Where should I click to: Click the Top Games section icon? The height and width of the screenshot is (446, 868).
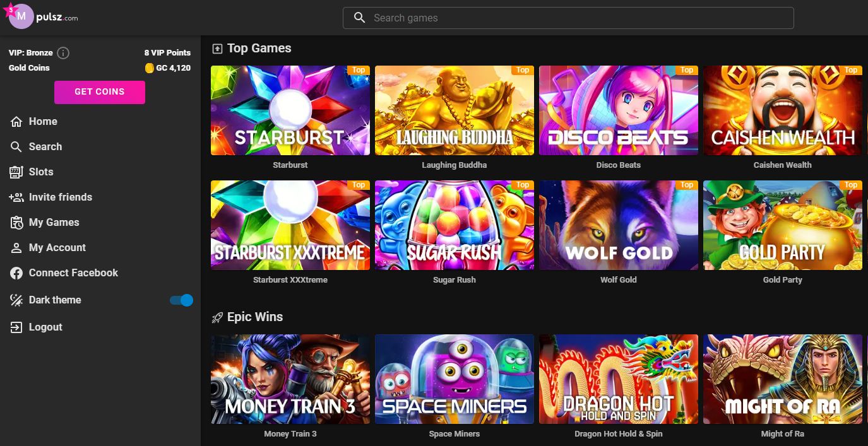point(217,49)
